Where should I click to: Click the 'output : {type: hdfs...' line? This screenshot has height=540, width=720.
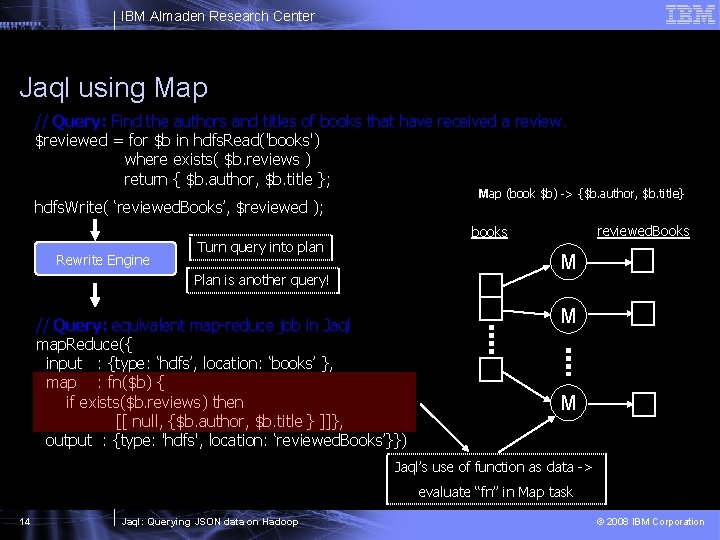point(226,441)
